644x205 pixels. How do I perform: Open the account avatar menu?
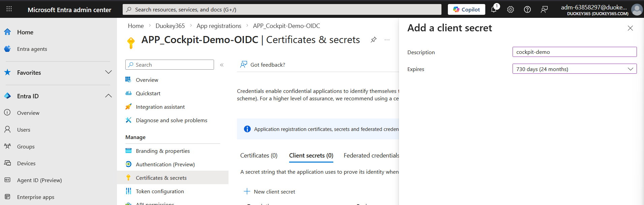pyautogui.click(x=637, y=9)
